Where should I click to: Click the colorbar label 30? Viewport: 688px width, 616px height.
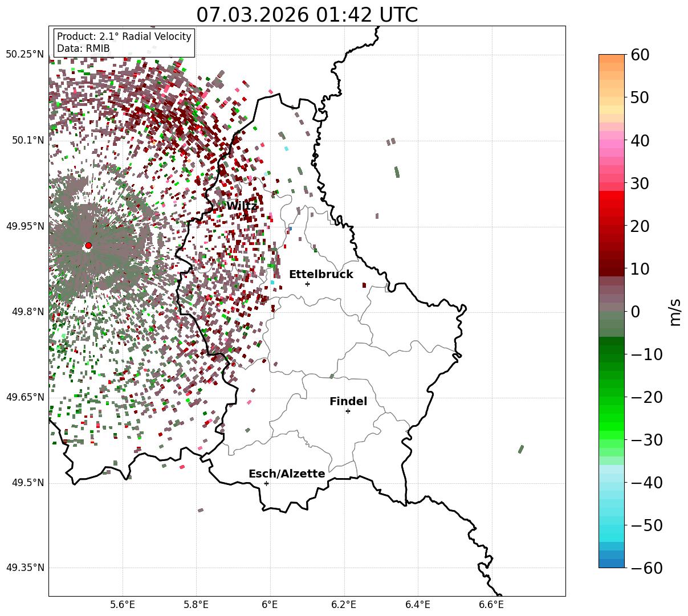[639, 183]
